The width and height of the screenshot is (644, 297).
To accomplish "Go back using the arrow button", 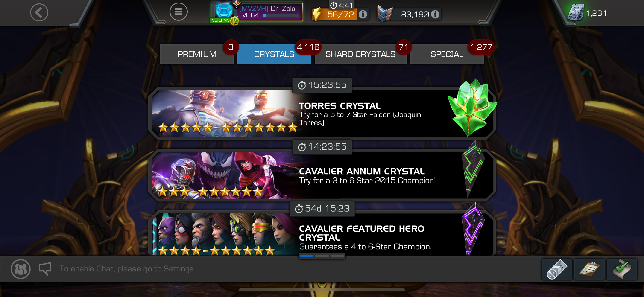I will pyautogui.click(x=39, y=12).
